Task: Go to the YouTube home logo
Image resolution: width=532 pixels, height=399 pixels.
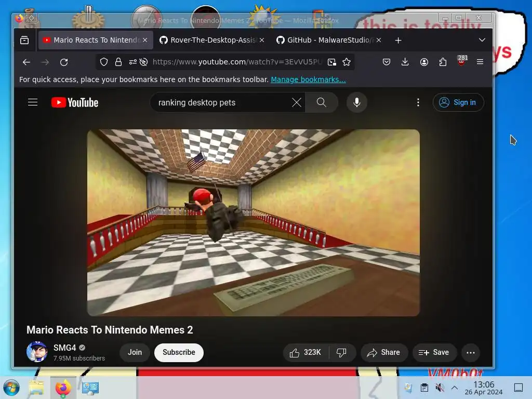Action: [x=75, y=102]
